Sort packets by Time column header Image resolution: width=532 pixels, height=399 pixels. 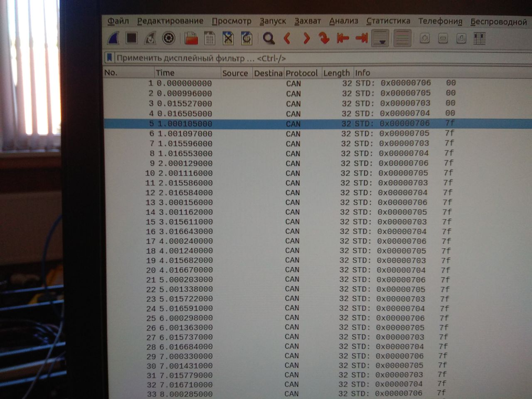click(x=187, y=73)
